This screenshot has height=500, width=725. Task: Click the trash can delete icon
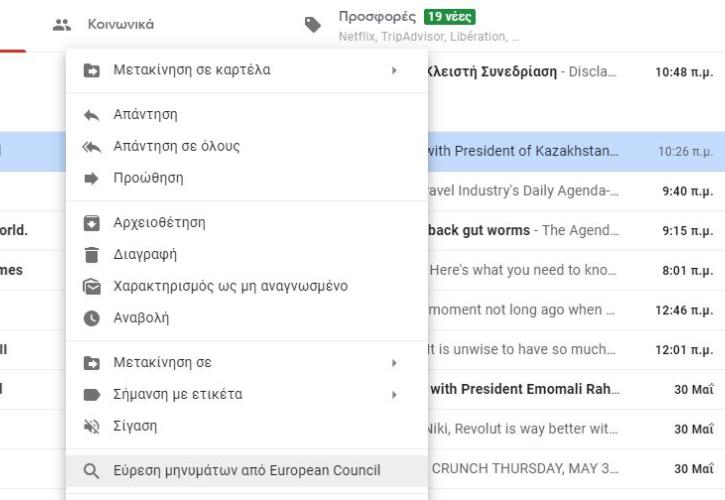click(x=92, y=254)
